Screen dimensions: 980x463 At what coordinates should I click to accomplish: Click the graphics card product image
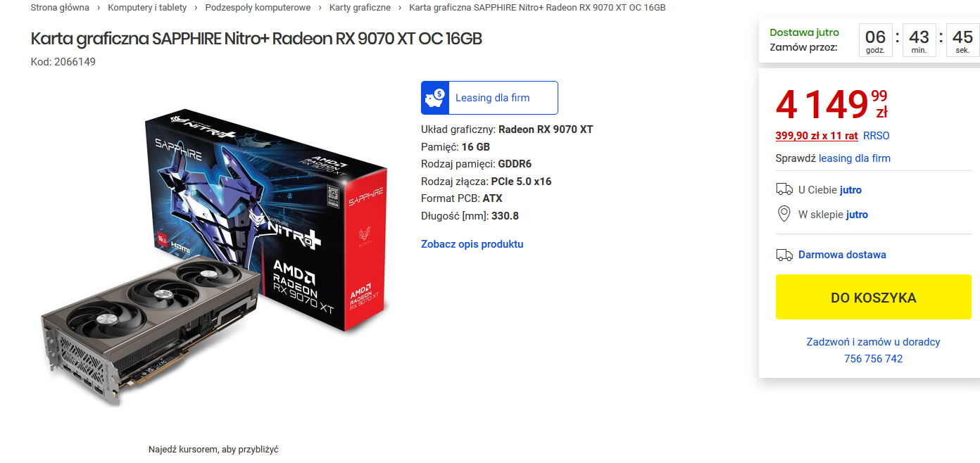214,258
